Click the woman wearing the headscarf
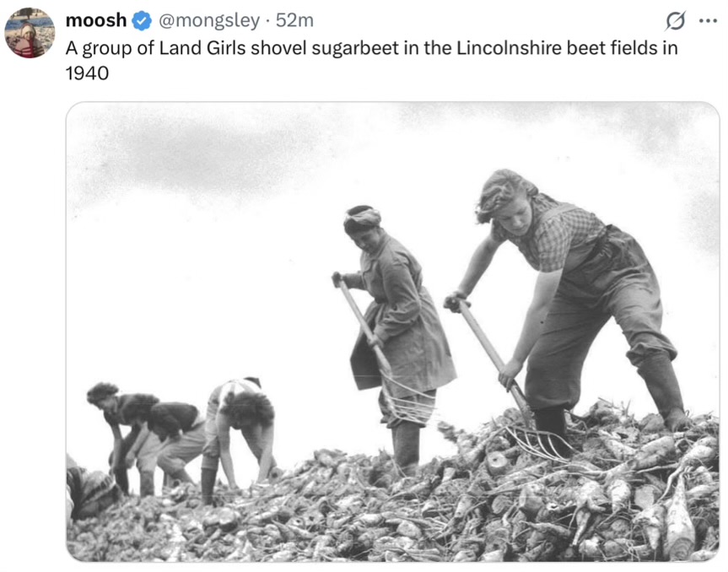The image size is (728, 572). pos(395,325)
